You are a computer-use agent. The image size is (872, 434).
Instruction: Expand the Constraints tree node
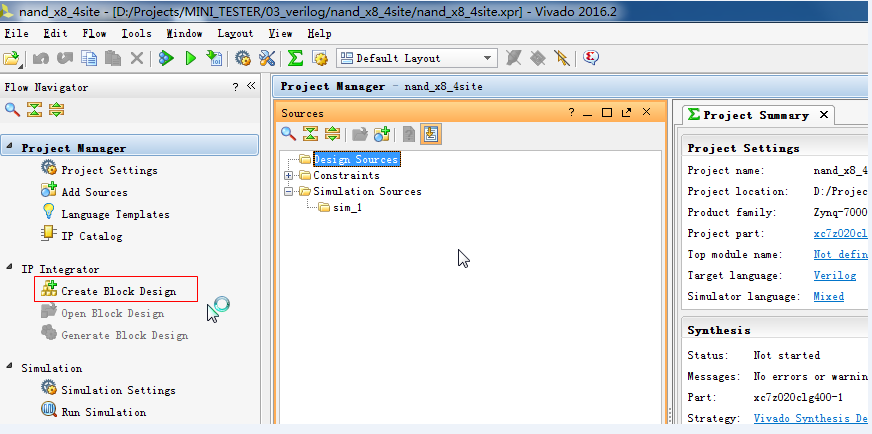289,176
